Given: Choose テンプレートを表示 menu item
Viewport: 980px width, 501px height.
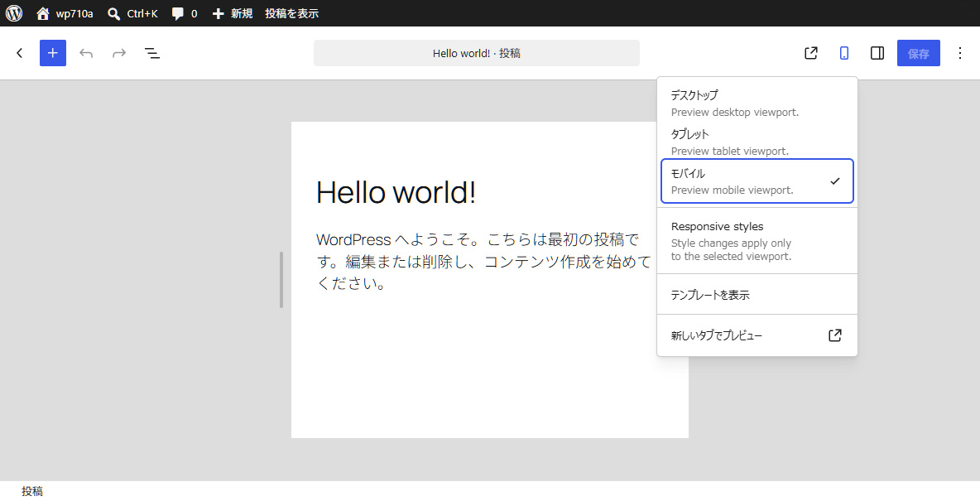Looking at the screenshot, I should [757, 295].
